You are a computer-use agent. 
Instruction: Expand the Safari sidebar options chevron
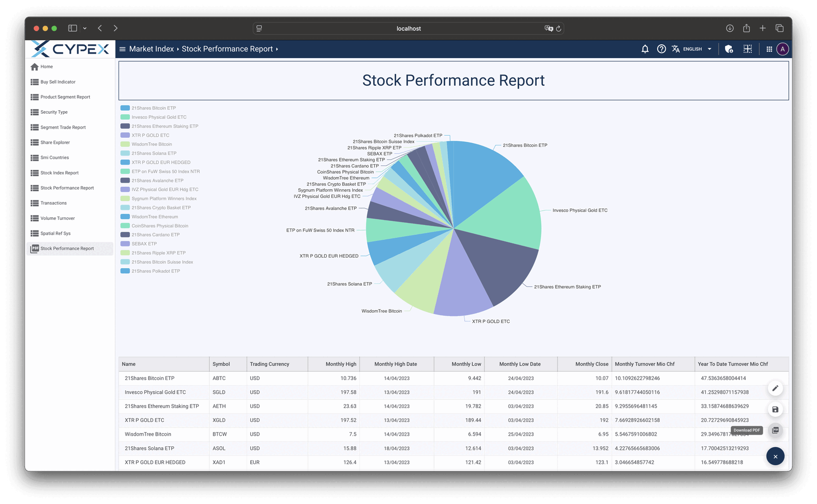pyautogui.click(x=85, y=29)
